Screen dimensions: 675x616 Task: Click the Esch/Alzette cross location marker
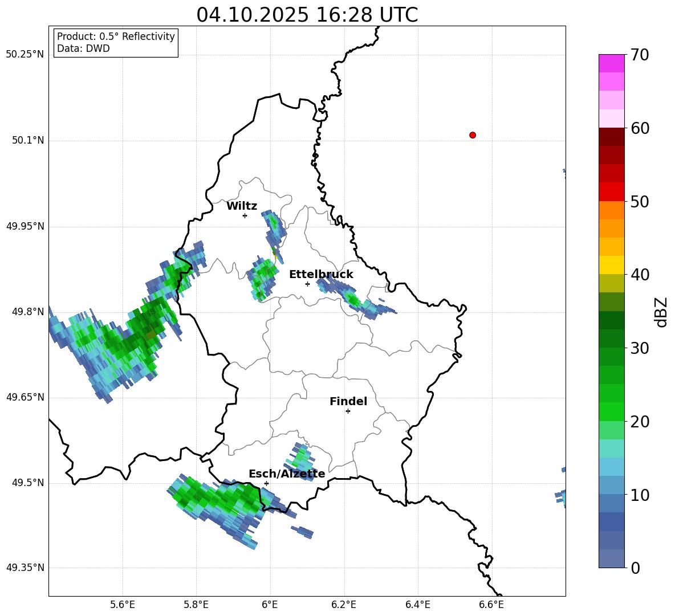266,483
